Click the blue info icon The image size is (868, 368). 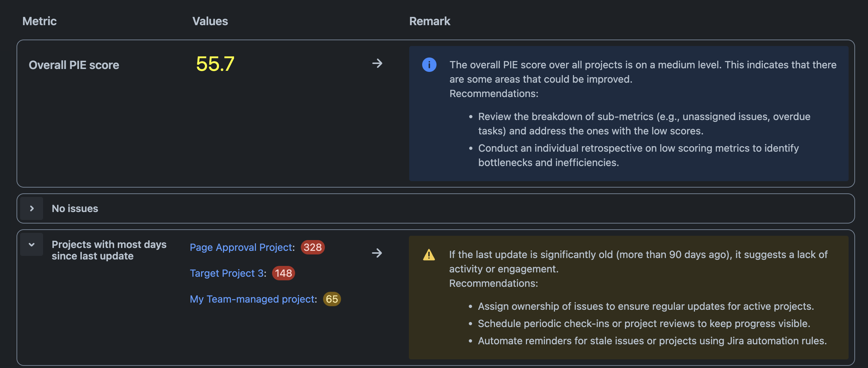(429, 65)
